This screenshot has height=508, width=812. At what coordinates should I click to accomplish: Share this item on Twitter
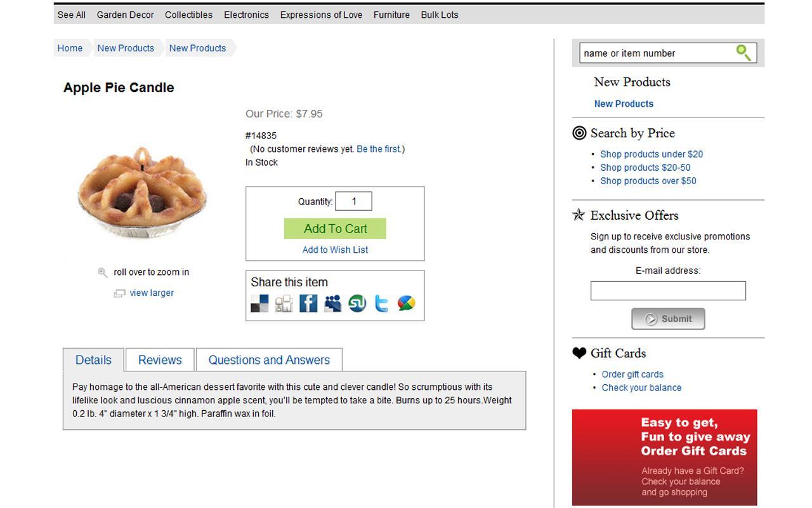tap(381, 304)
